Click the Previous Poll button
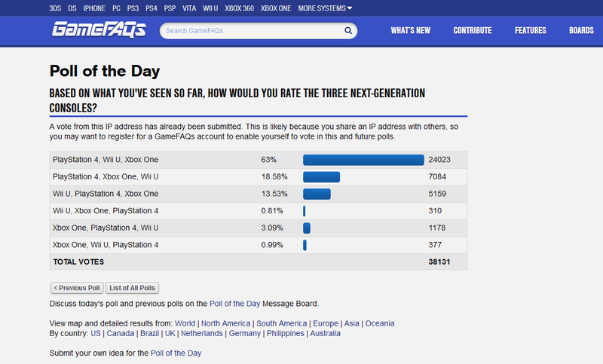The image size is (603, 364). point(77,288)
